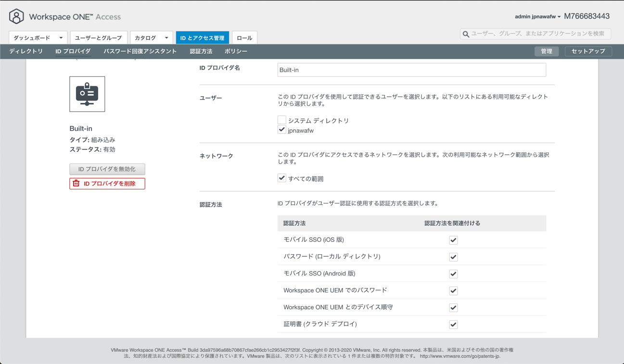This screenshot has height=364, width=624.
Task: Click the Workspace ONE Access logo icon
Action: (x=16, y=16)
